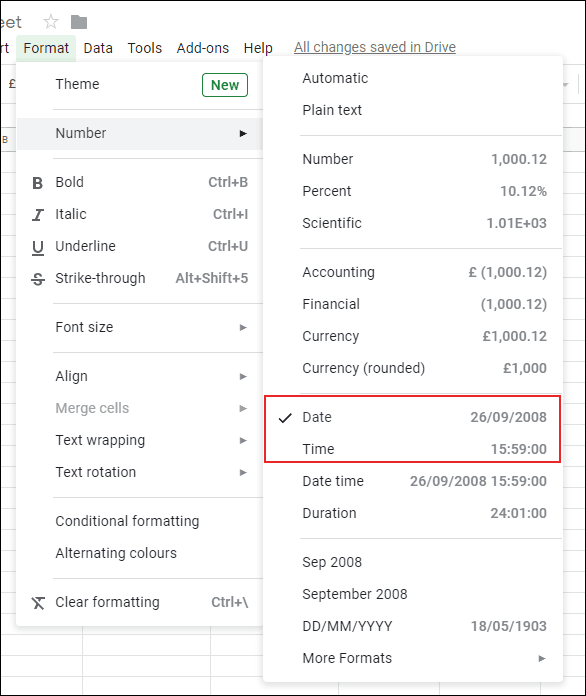Click the Underline U icon

coord(38,247)
